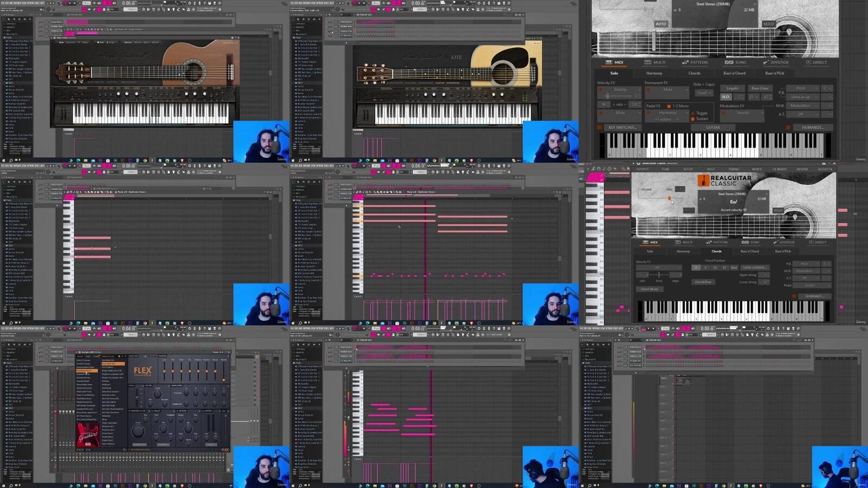868x488 pixels.
Task: Toggle the Pedal FX Sustain checkbox
Action: (x=693, y=119)
